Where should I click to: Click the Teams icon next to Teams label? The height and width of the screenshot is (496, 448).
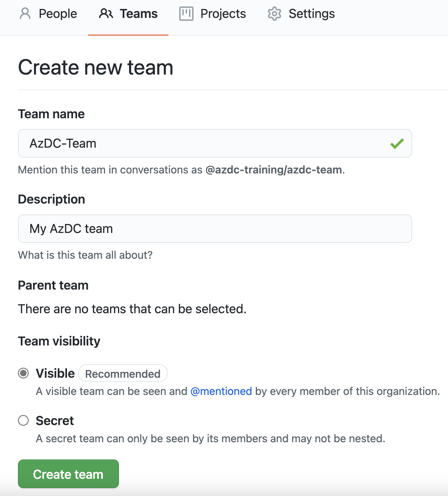click(x=105, y=14)
